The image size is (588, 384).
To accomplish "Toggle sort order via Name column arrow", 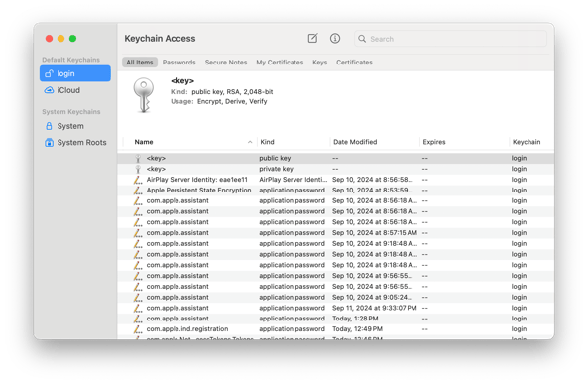I will [x=250, y=142].
